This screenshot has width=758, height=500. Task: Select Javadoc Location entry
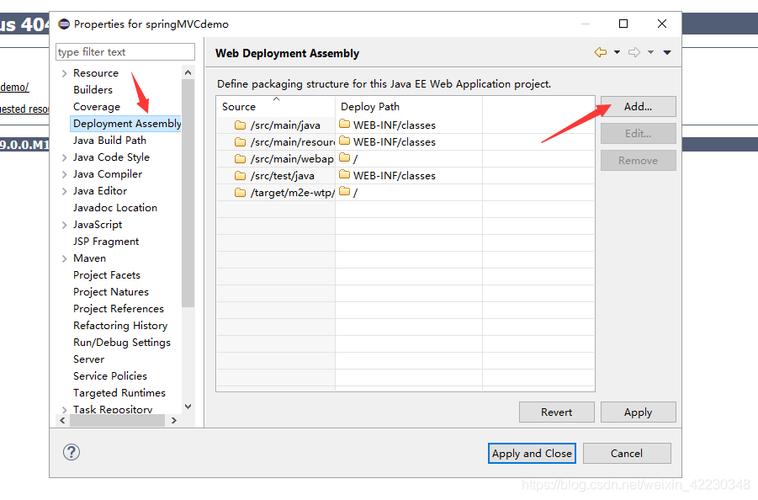tap(115, 208)
